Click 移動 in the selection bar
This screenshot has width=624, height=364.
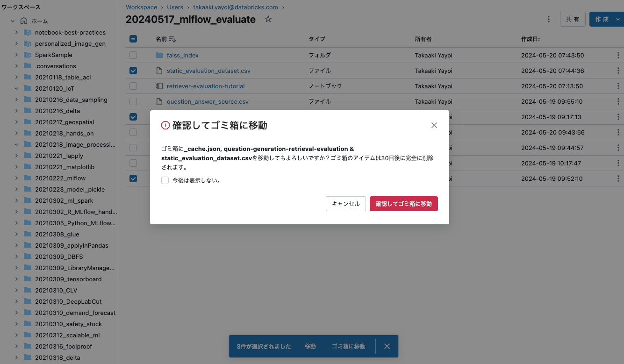pos(310,346)
